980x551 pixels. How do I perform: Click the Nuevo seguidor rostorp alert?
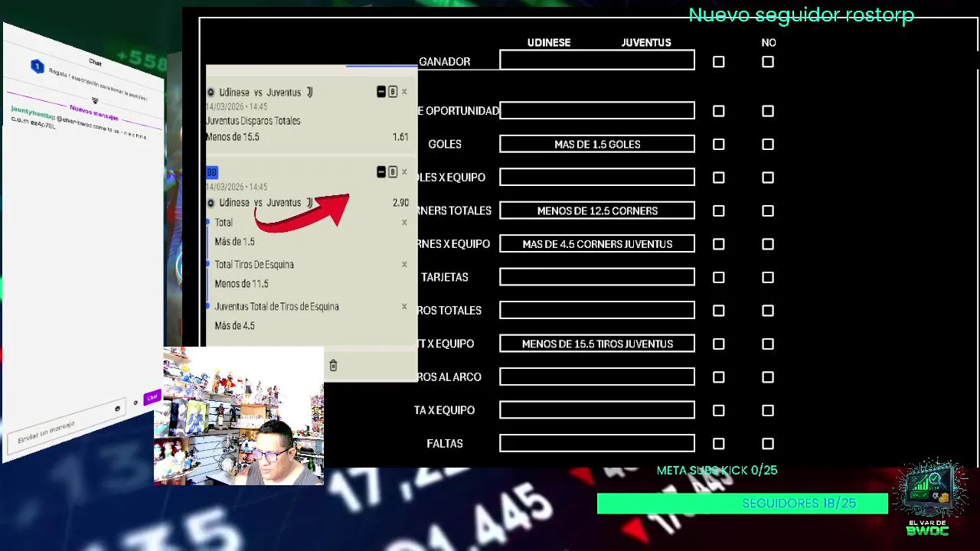pos(802,15)
